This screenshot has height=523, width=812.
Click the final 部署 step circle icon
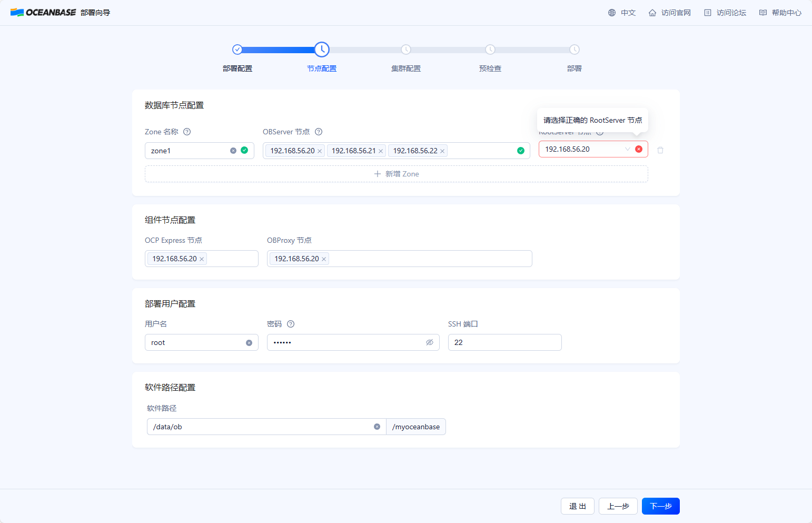[x=575, y=50]
